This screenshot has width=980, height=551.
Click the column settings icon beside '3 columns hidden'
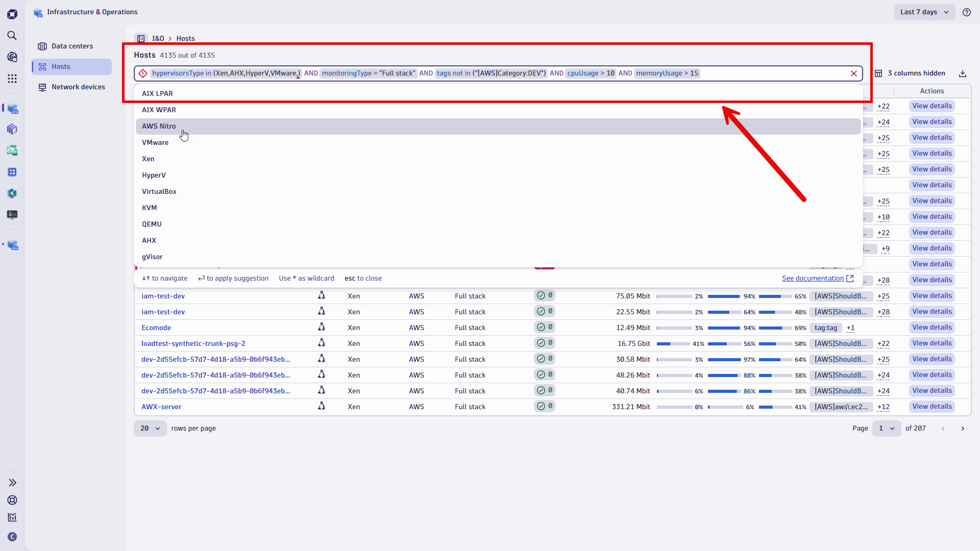[879, 73]
